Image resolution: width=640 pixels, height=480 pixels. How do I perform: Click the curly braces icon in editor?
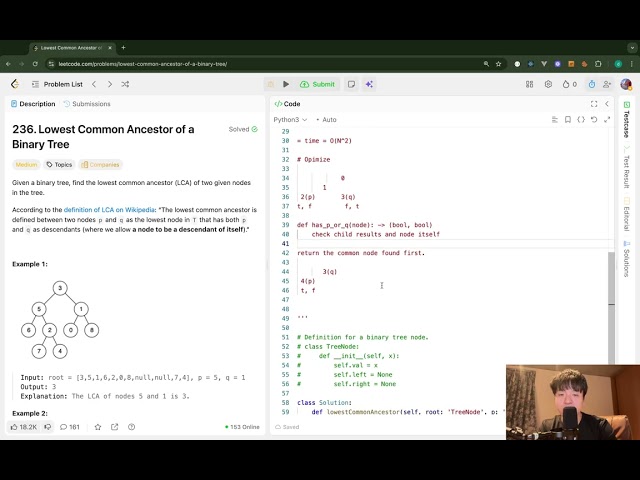pos(581,120)
